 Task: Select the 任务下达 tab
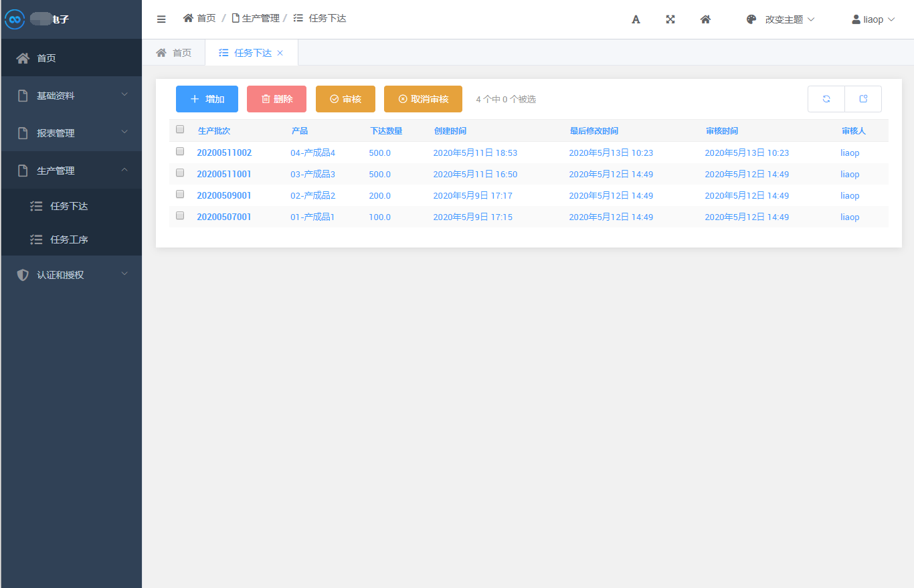(252, 53)
